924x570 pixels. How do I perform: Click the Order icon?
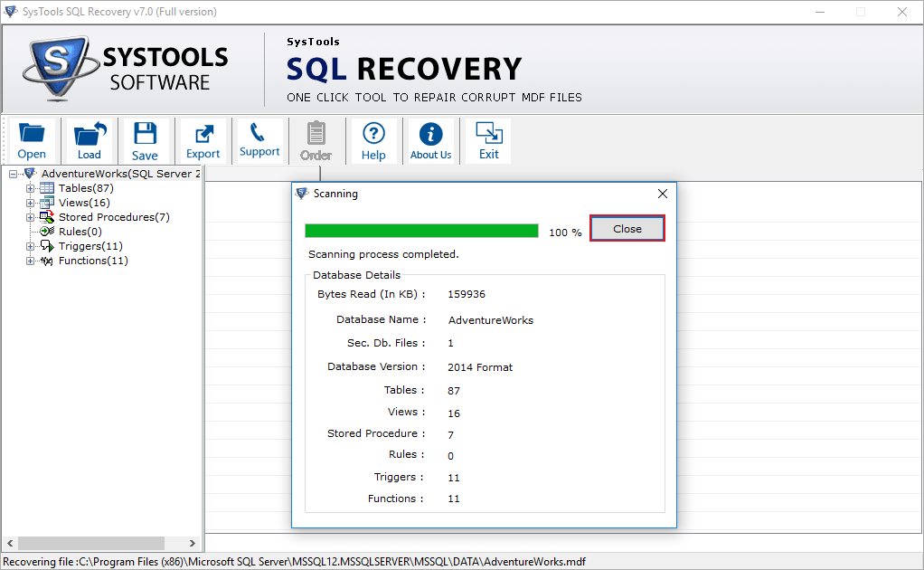coord(316,140)
